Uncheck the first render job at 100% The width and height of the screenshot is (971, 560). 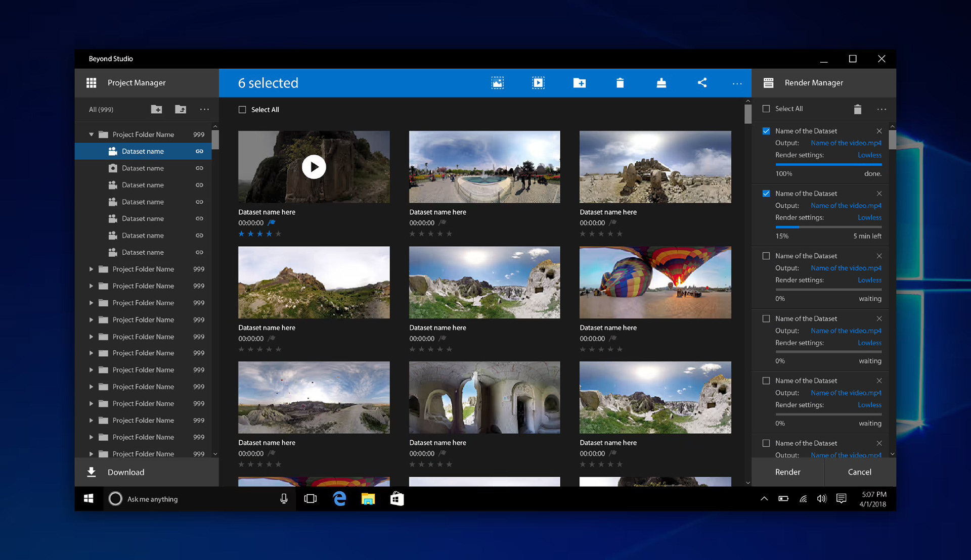(766, 131)
